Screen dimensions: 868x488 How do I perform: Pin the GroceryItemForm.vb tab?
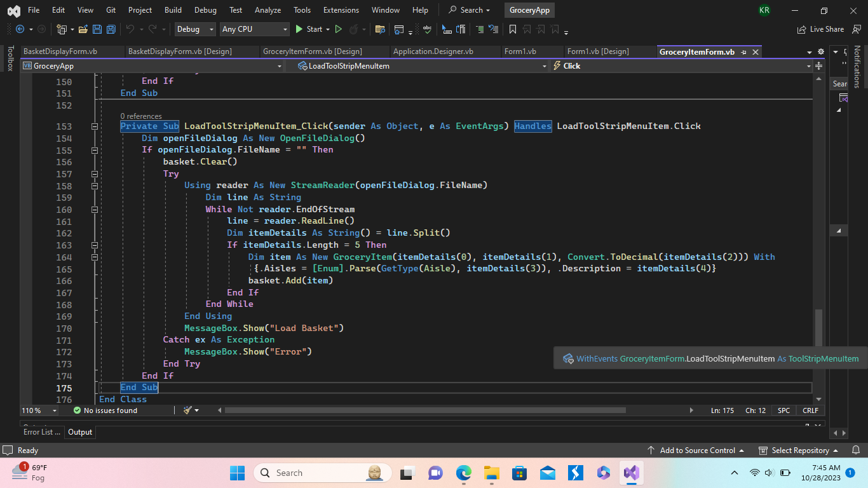coord(744,52)
